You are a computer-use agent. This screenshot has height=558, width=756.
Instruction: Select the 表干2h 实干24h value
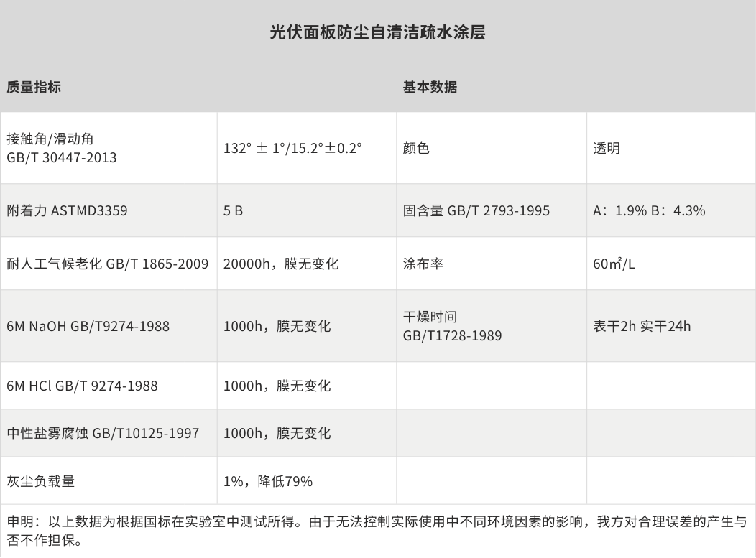(642, 326)
